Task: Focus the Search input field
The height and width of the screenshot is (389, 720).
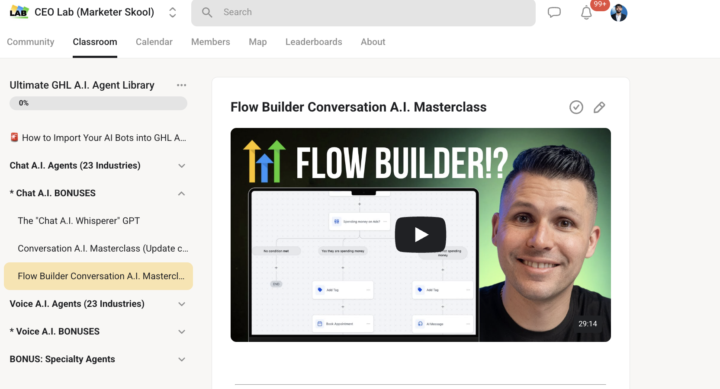Action: tap(363, 12)
